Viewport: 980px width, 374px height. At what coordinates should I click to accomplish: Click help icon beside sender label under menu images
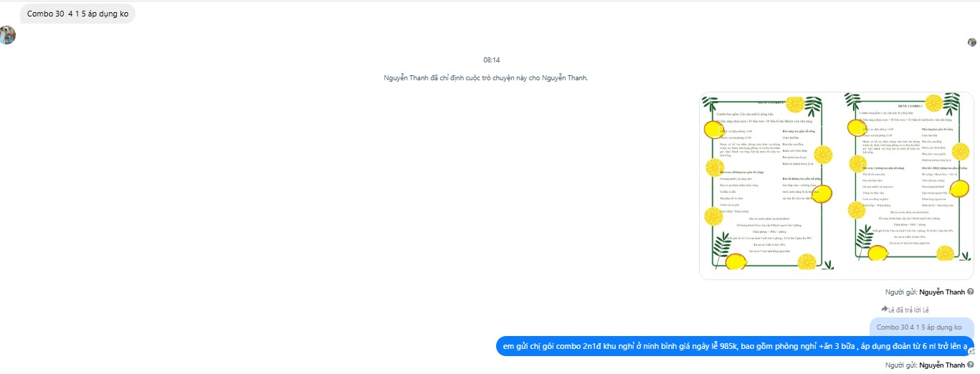[970, 292]
